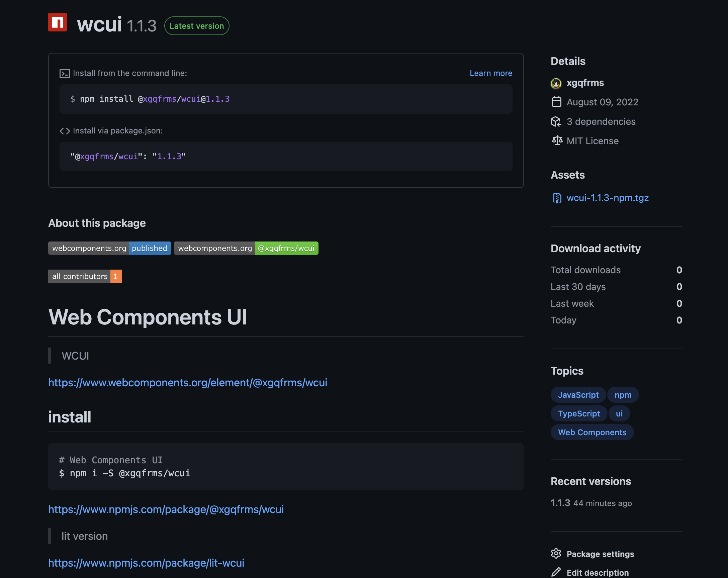
Task: Select the JavaScript topic tag
Action: pyautogui.click(x=578, y=395)
